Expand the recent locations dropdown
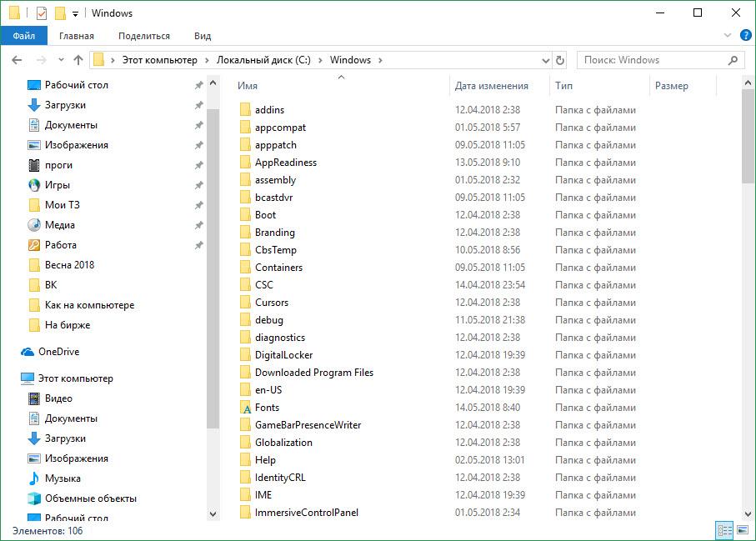The height and width of the screenshot is (541, 756). pyautogui.click(x=61, y=60)
